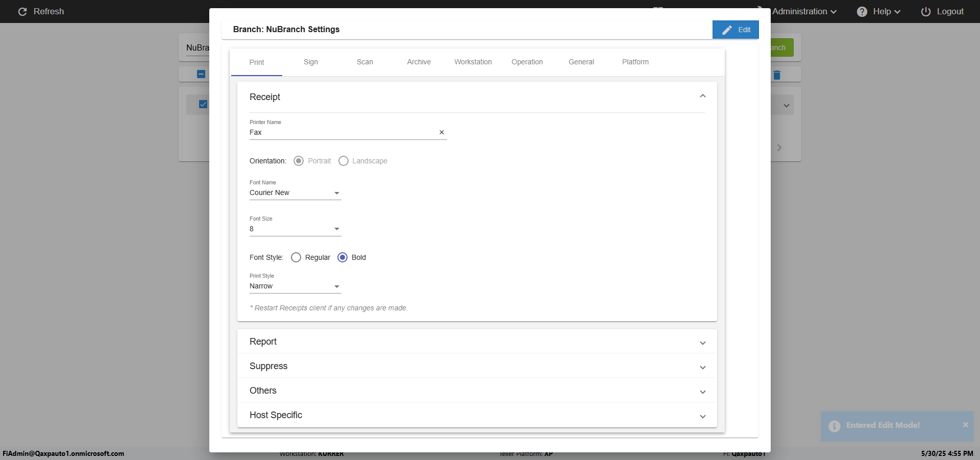
Task: Switch to the Scan tab
Action: pyautogui.click(x=364, y=62)
